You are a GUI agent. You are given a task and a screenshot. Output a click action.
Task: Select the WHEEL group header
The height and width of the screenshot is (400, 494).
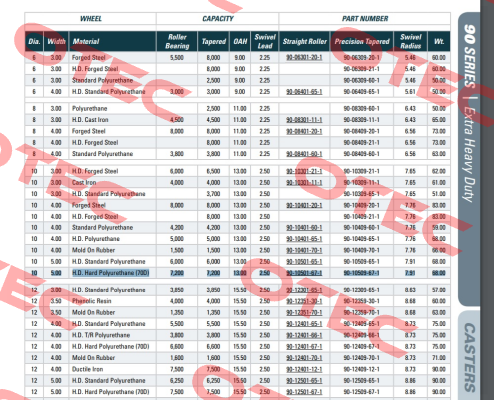91,19
